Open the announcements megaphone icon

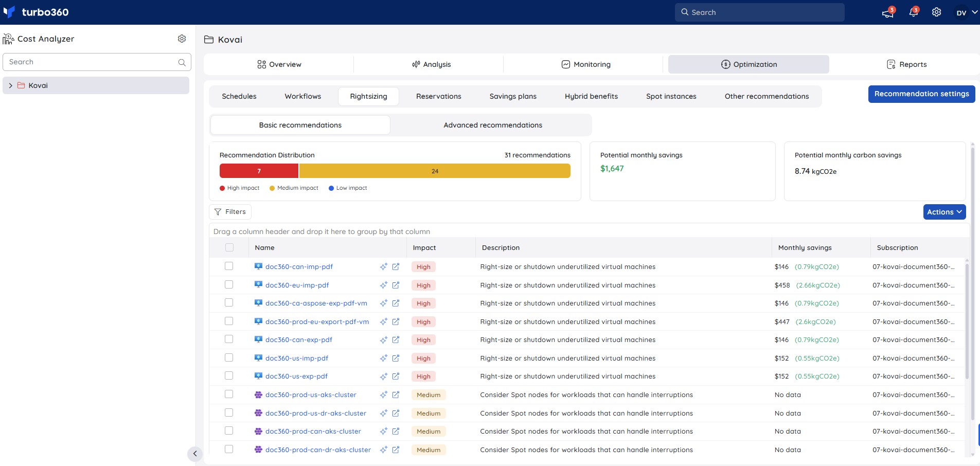pyautogui.click(x=888, y=12)
